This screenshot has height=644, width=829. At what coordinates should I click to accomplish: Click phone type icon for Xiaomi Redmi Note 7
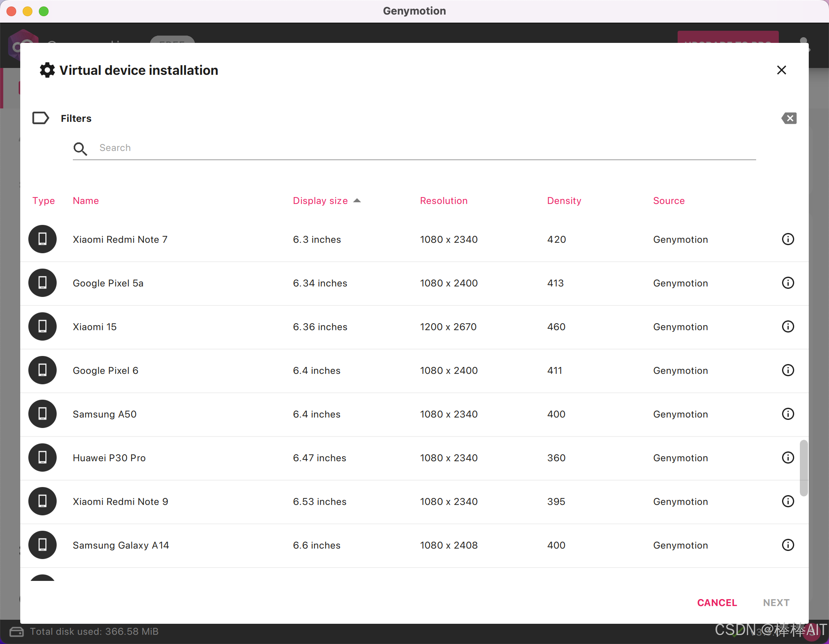coord(43,239)
